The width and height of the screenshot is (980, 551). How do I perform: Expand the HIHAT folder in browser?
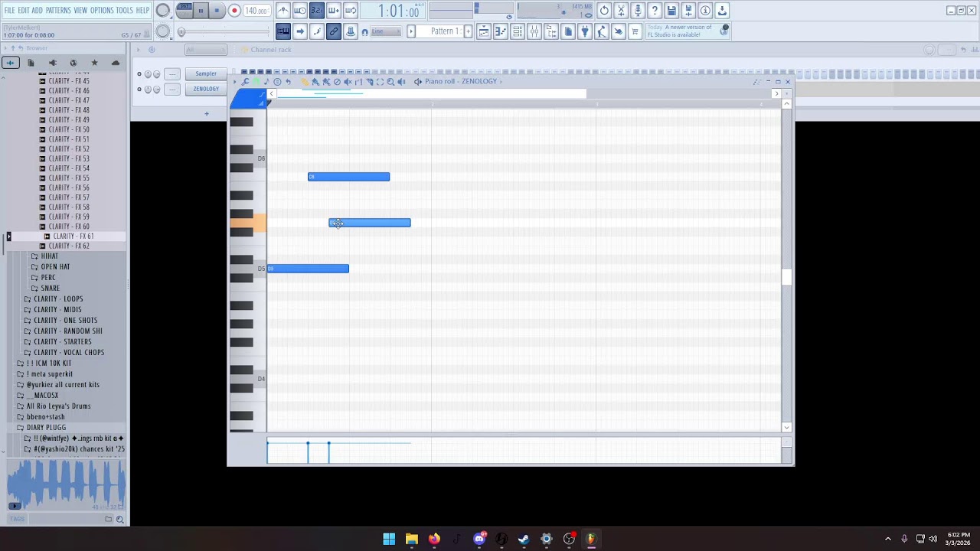point(49,256)
